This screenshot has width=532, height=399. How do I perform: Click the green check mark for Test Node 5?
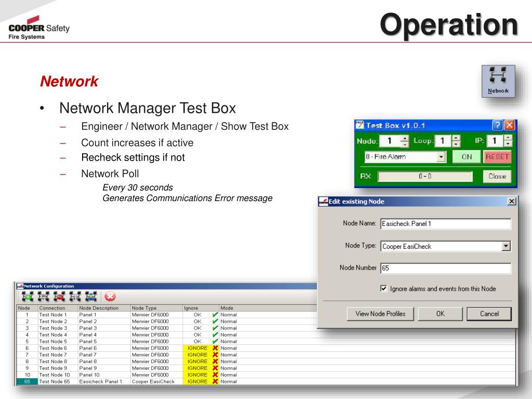pos(215,341)
